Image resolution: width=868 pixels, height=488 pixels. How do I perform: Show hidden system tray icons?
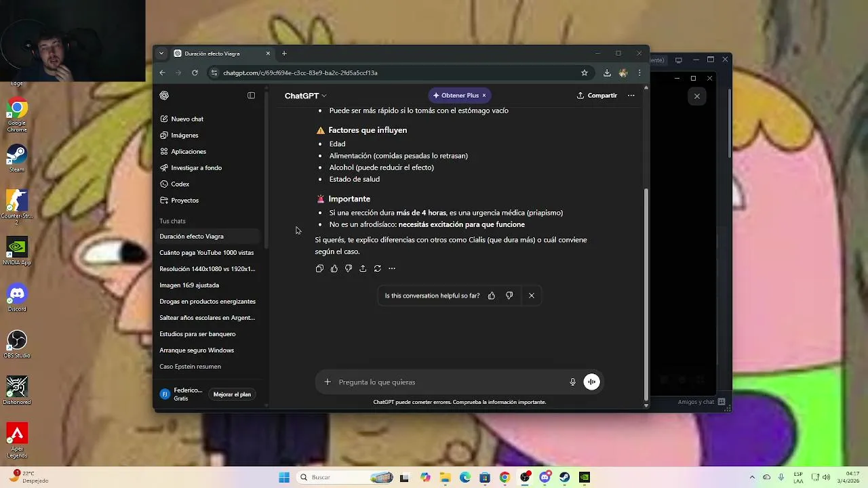click(x=751, y=477)
